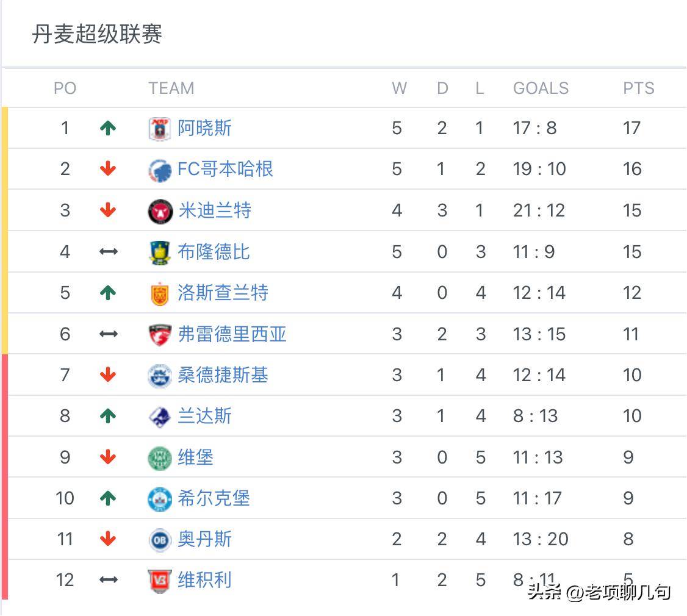Click the sideways arrow beside 弗雷德里西亚
This screenshot has width=687, height=616.
[108, 334]
